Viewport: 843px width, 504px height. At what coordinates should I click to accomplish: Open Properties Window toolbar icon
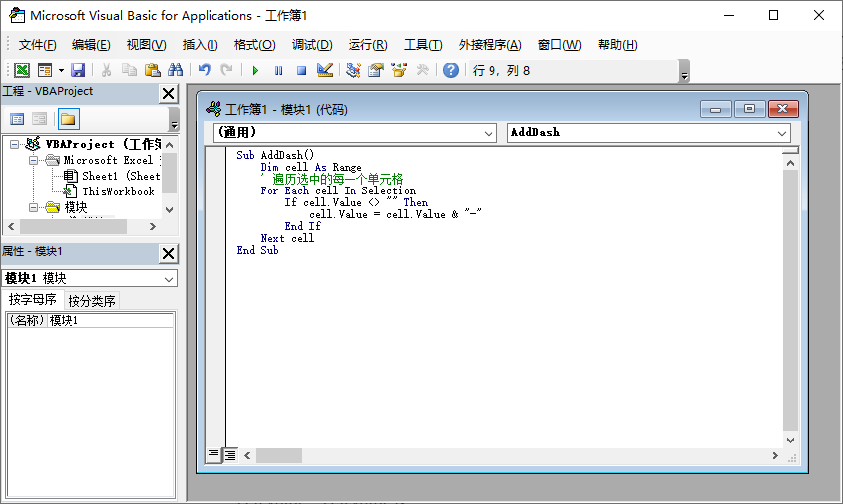376,70
